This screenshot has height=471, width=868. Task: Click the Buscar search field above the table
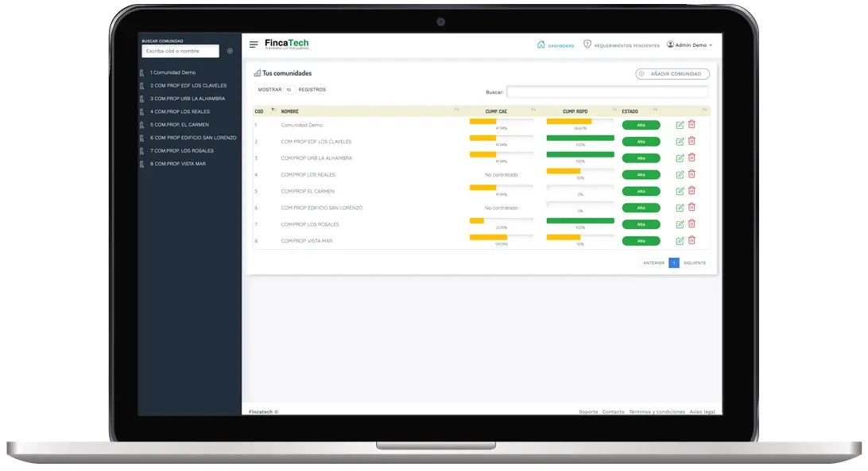coord(606,91)
